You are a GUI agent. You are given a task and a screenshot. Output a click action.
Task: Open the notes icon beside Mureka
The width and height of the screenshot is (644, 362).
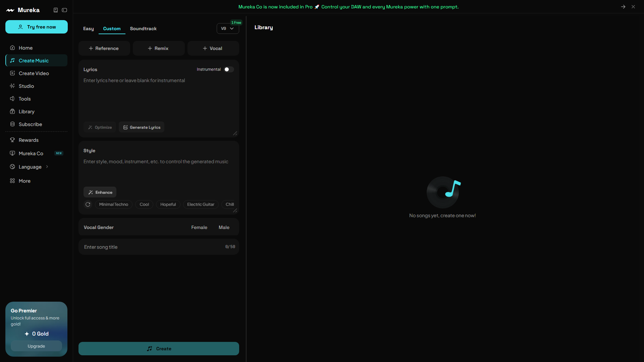point(56,10)
